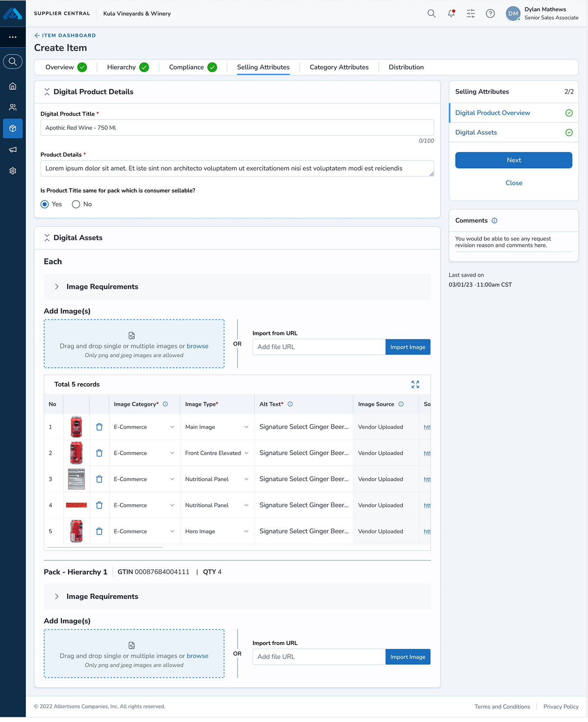Click the row 3 nutrition facts thumbnail
The image size is (588, 722).
(76, 480)
